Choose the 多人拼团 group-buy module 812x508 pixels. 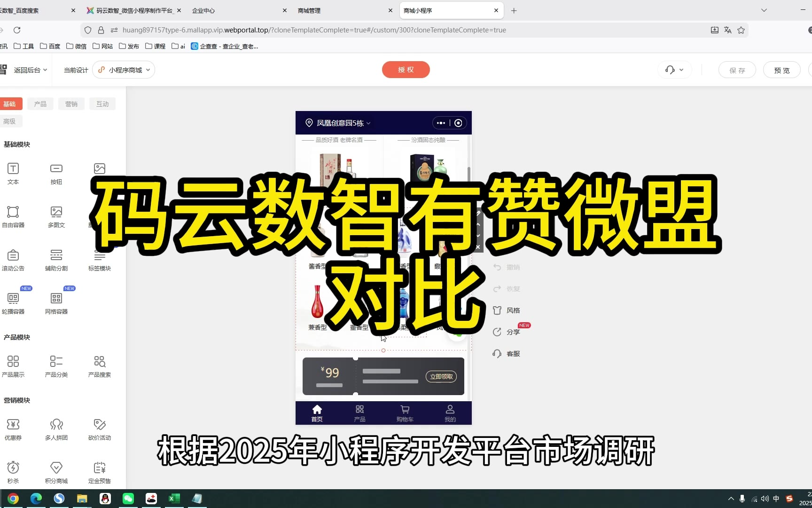(x=56, y=429)
